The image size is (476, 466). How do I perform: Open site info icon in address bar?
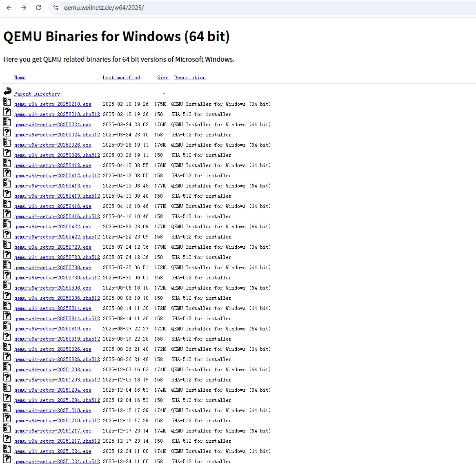(56, 8)
